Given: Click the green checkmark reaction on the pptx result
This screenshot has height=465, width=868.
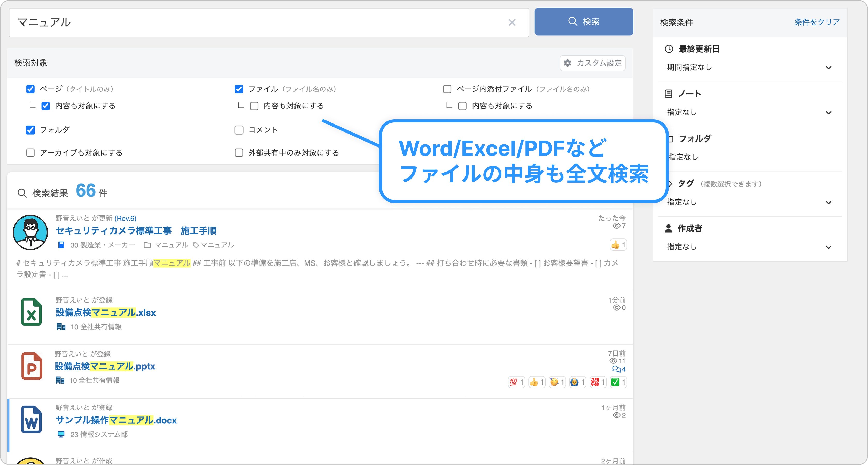Looking at the screenshot, I should pos(618,382).
